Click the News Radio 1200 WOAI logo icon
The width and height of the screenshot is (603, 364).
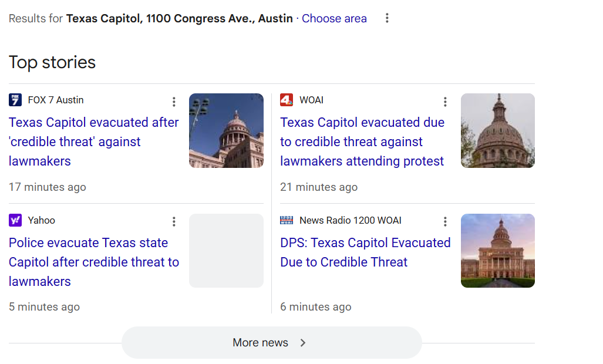click(x=287, y=220)
